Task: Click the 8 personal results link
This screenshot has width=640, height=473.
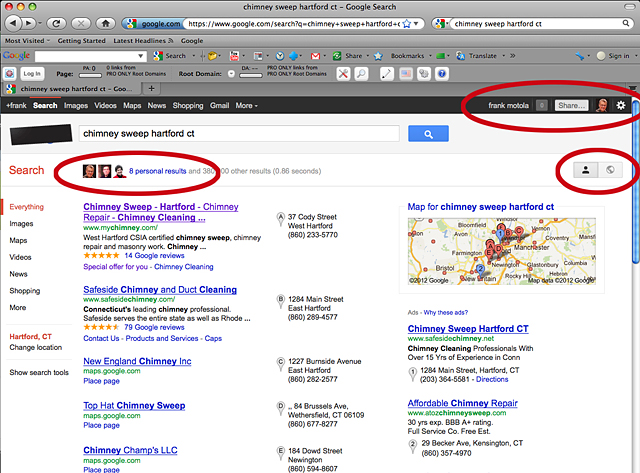Action: pos(157,171)
